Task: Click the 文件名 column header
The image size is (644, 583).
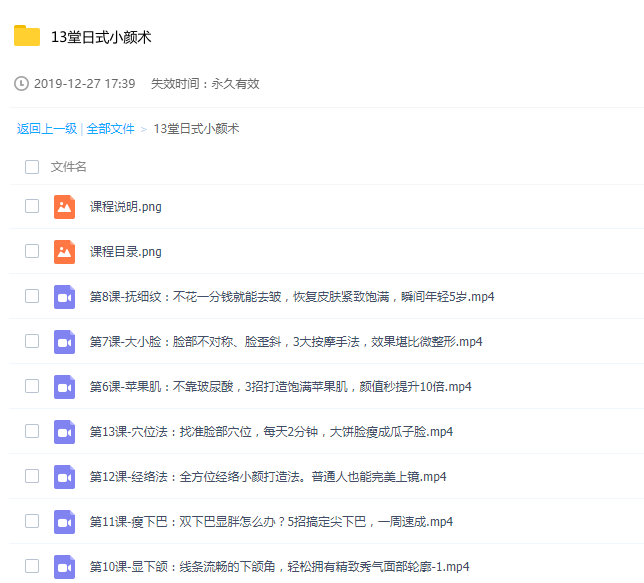Action: 68,167
